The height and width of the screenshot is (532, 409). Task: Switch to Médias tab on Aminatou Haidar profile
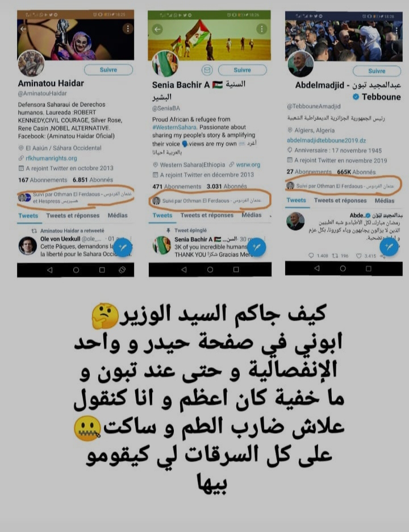118,215
